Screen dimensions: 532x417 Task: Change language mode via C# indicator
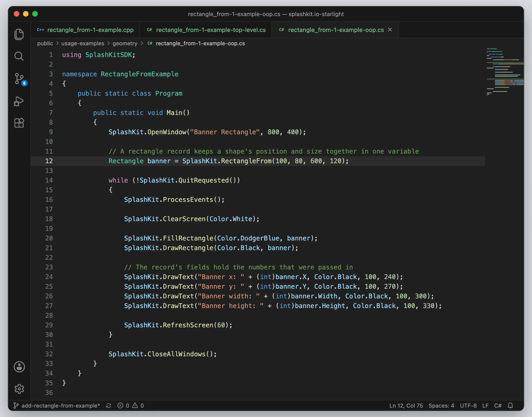pyautogui.click(x=498, y=406)
